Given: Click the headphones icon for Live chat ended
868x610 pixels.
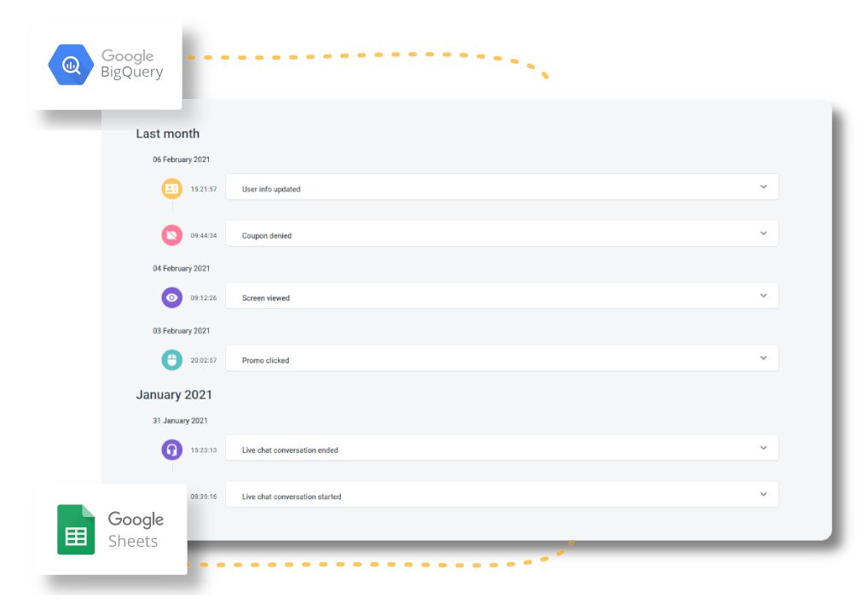Looking at the screenshot, I should [x=171, y=448].
